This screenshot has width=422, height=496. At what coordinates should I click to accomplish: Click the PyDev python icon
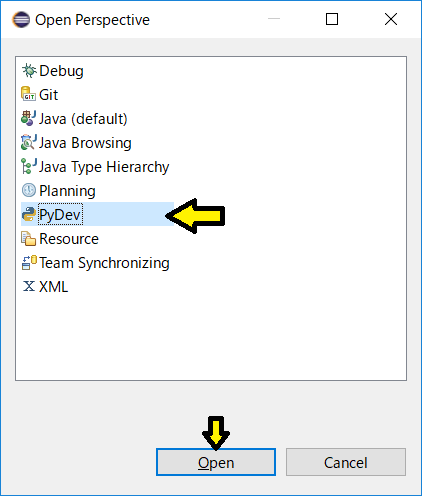[x=29, y=214]
